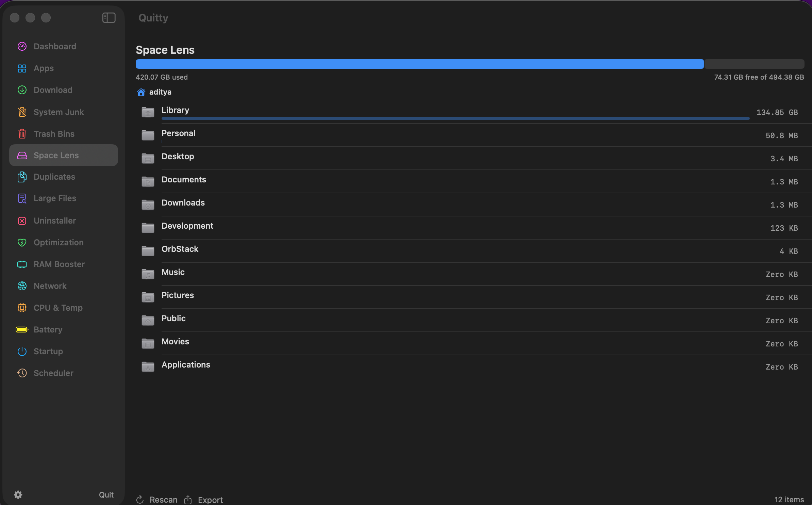Launch the Duplicates finder
Screen dimensions: 812x505
54,177
